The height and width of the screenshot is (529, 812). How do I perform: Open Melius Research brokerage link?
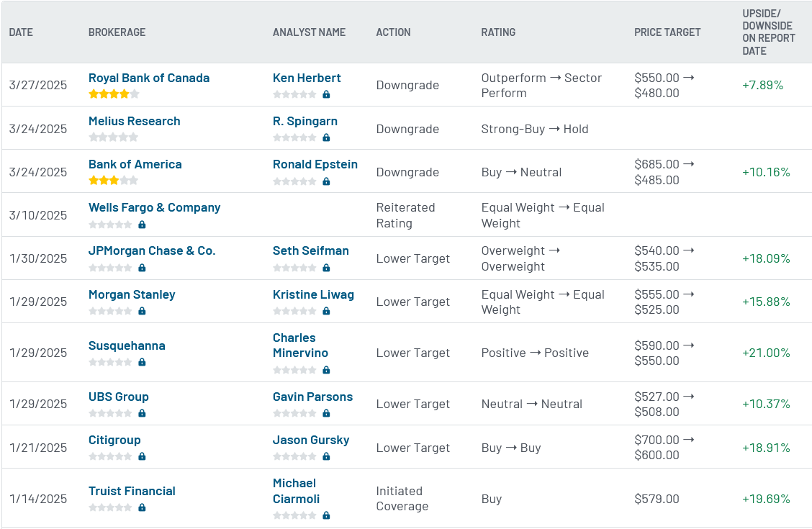pyautogui.click(x=135, y=121)
